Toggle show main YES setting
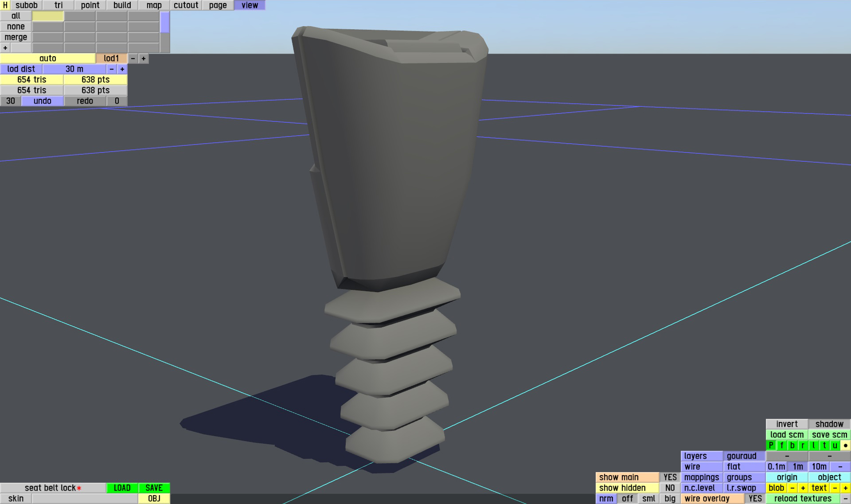The height and width of the screenshot is (504, 851). click(x=670, y=477)
